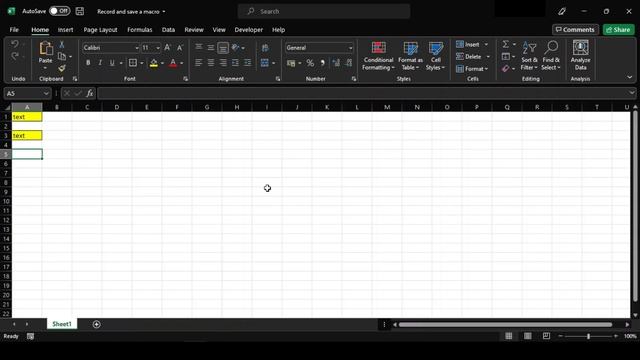Toggle Underline formatting
640x360 pixels.
[x=112, y=63]
